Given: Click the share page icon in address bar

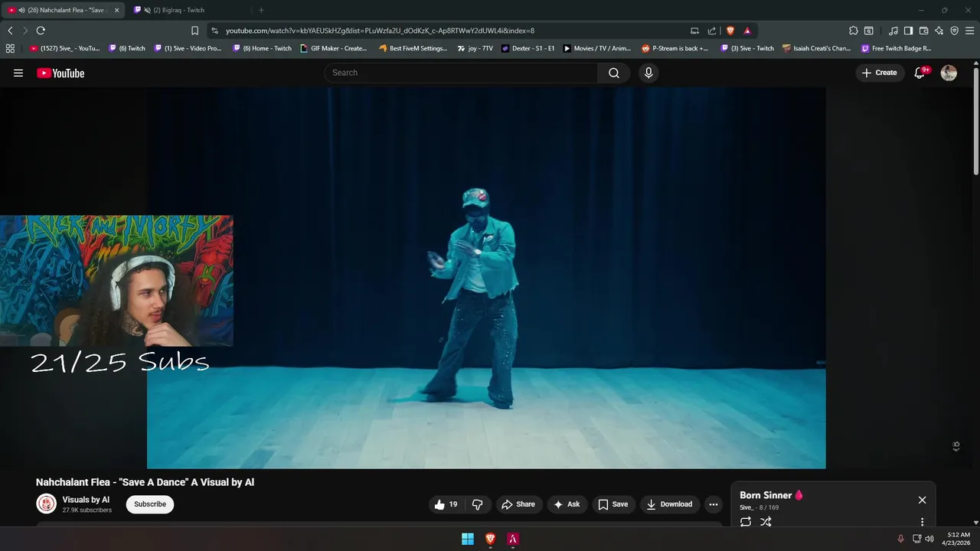Looking at the screenshot, I should point(712,31).
